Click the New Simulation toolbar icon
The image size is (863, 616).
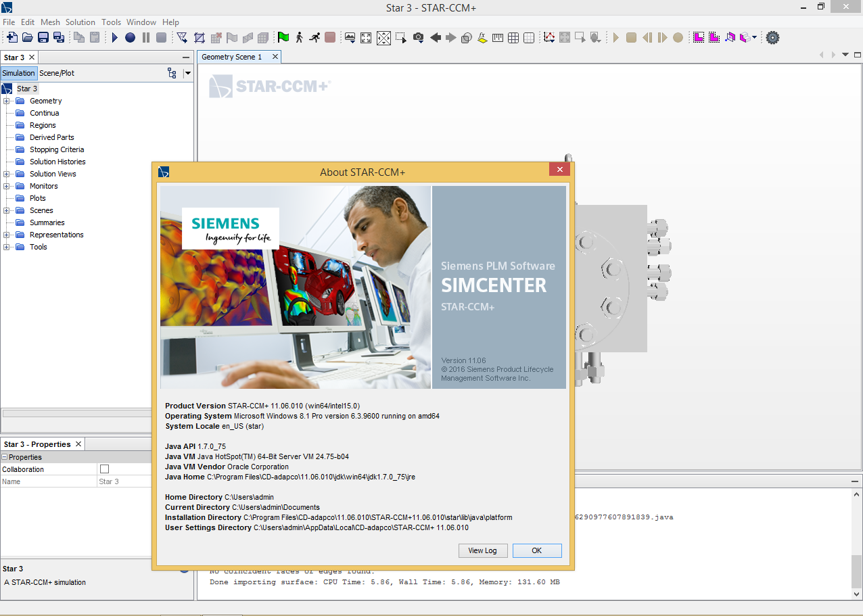(11, 38)
